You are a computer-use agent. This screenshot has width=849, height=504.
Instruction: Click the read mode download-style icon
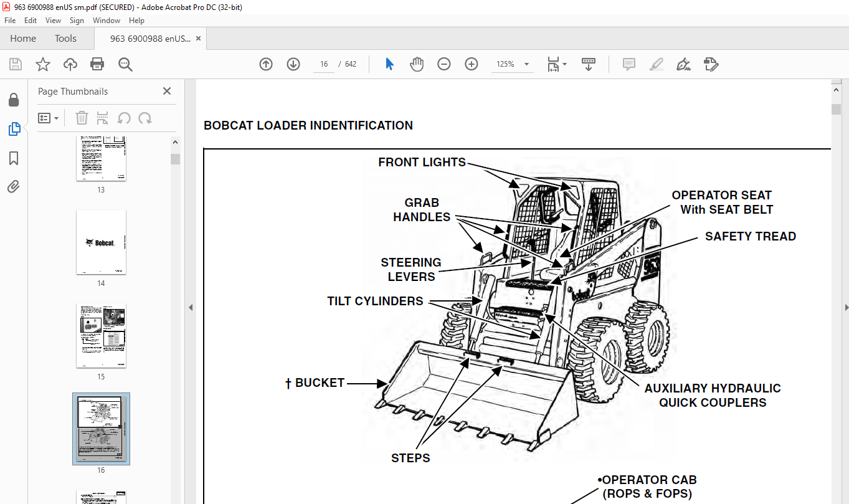(589, 64)
